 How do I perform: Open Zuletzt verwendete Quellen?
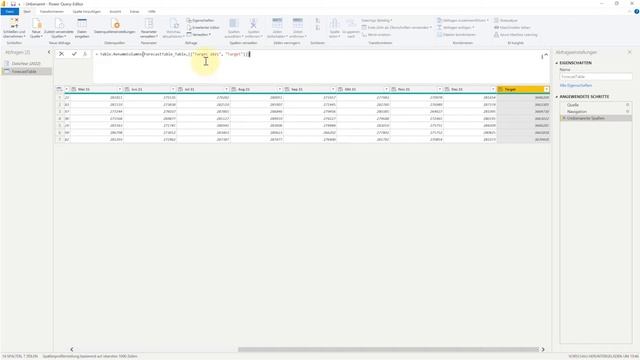pos(59,28)
